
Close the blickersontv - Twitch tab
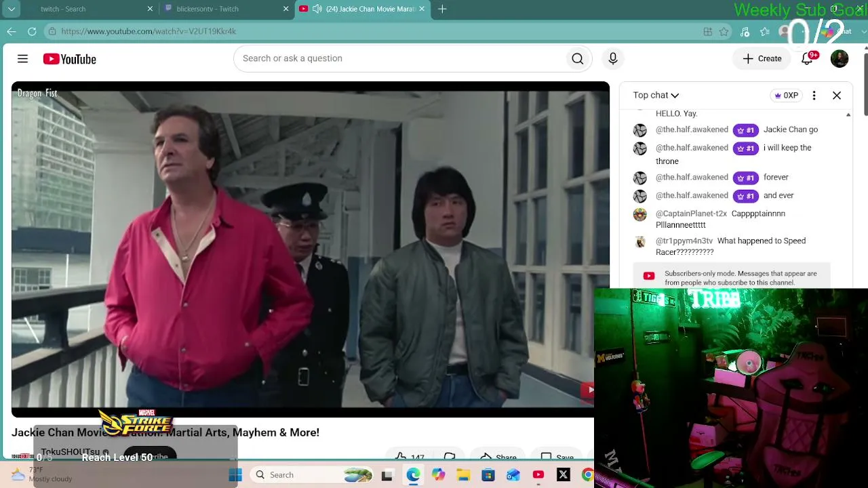pos(285,9)
